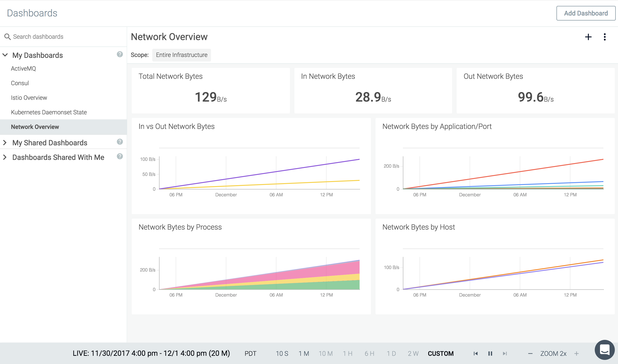Select the 1 D time range
The image size is (618, 364).
click(x=391, y=354)
